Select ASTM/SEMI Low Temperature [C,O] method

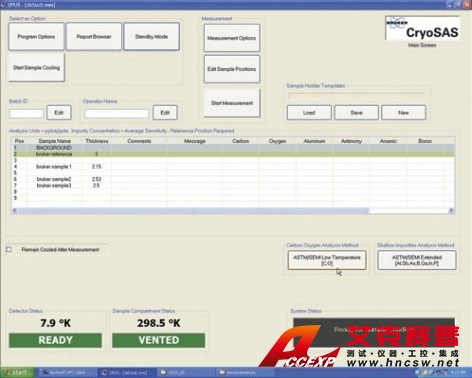point(327,260)
